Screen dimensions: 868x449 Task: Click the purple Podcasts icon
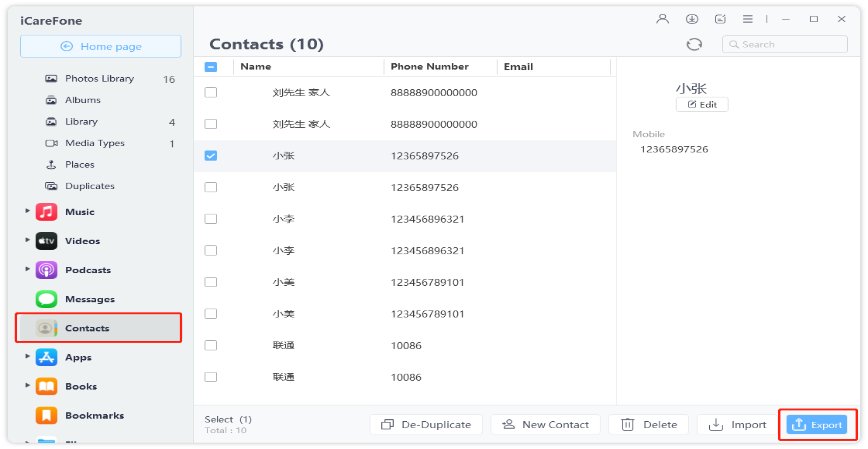[x=46, y=270]
